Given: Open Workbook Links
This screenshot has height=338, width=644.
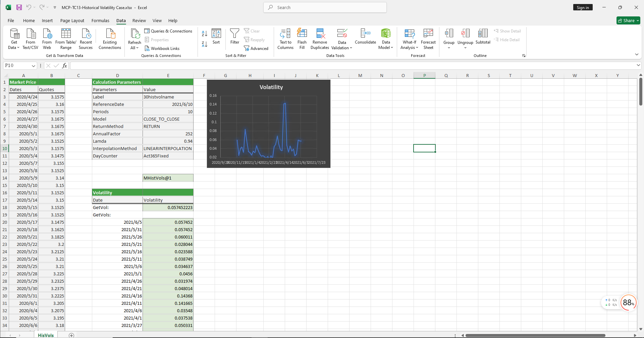Looking at the screenshot, I should click(x=162, y=49).
